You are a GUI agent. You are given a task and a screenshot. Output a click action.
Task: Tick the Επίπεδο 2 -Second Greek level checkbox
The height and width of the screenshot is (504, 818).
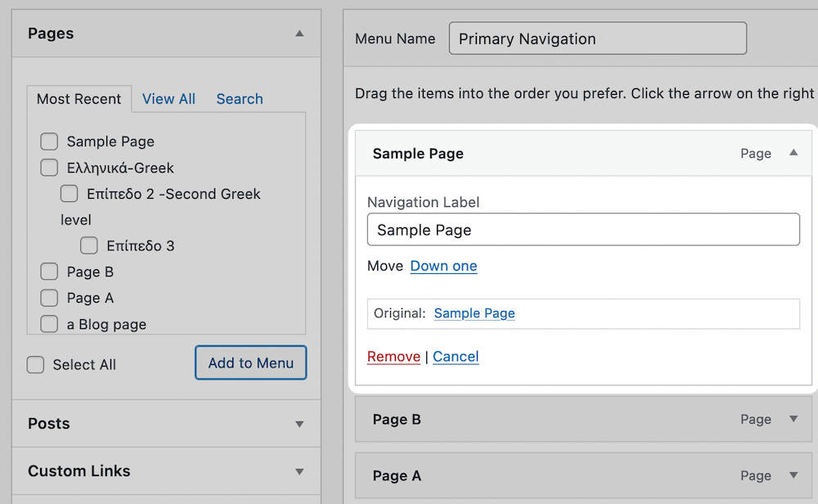pos(70,194)
